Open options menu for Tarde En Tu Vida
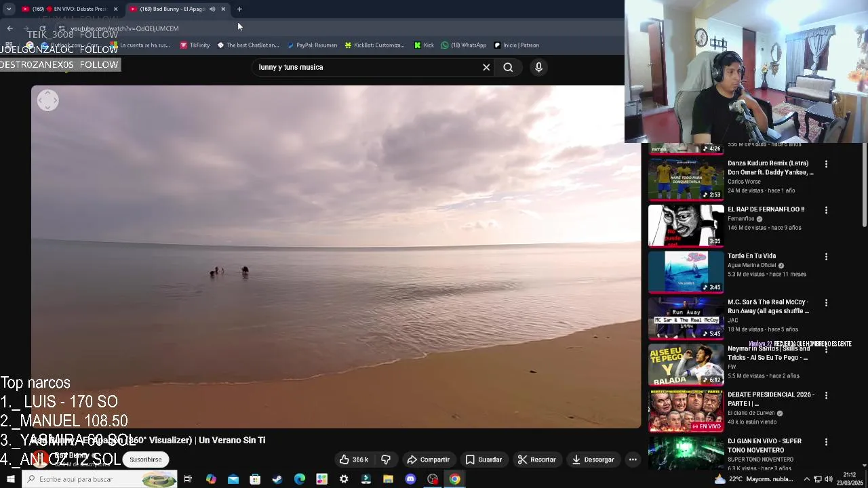868x488 pixels. (x=826, y=257)
